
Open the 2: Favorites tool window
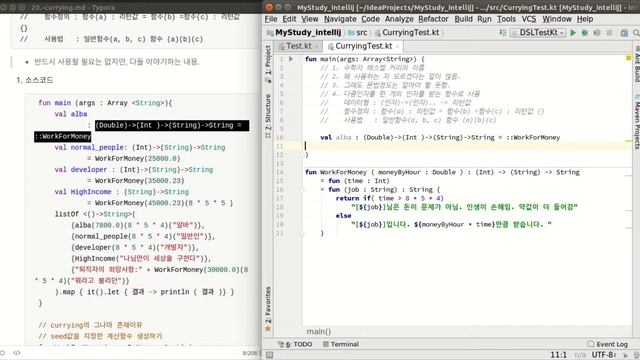[x=268, y=308]
